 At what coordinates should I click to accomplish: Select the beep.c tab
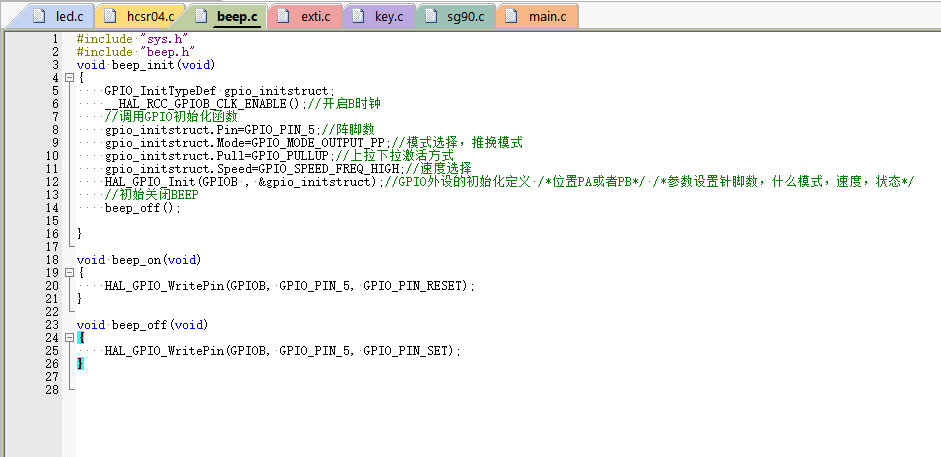(x=228, y=16)
